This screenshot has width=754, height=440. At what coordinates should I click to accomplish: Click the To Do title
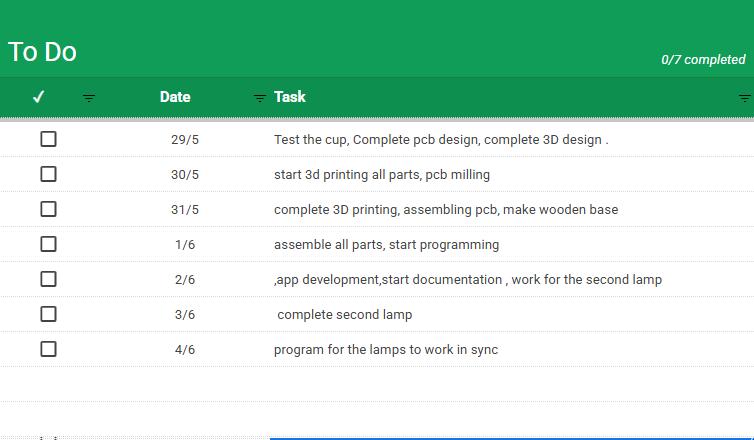pos(42,51)
